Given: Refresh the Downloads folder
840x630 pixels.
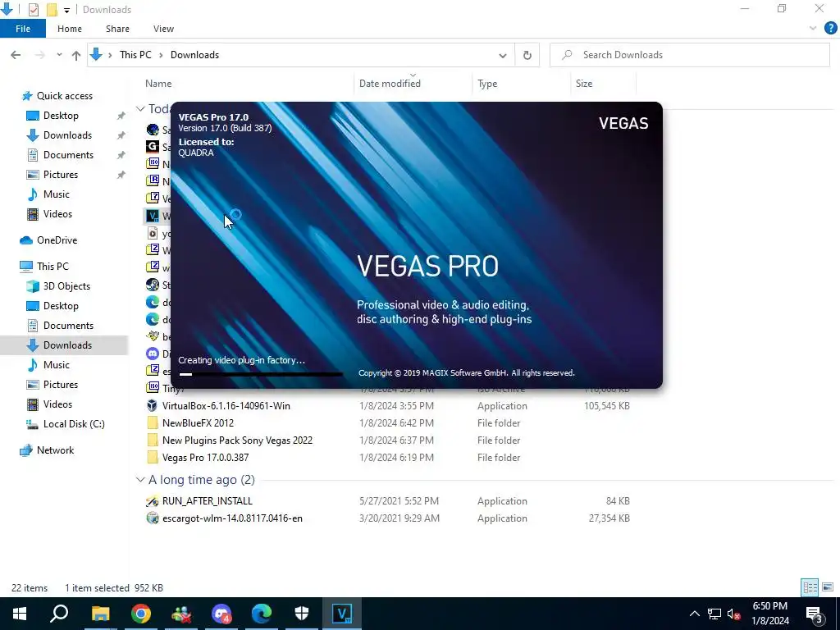Looking at the screenshot, I should tap(527, 55).
